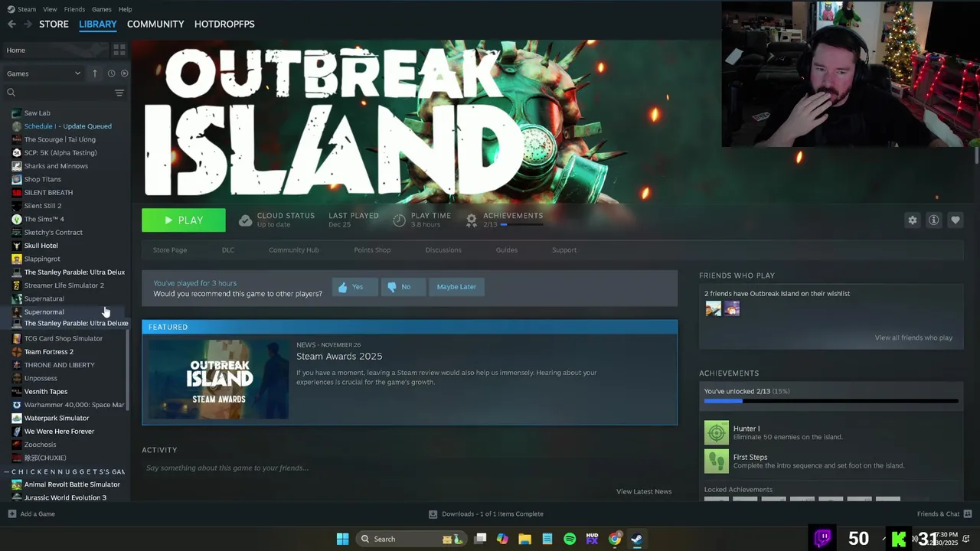Open First Steps achievement icon
Viewport: 980px width, 551px height.
[x=717, y=461]
